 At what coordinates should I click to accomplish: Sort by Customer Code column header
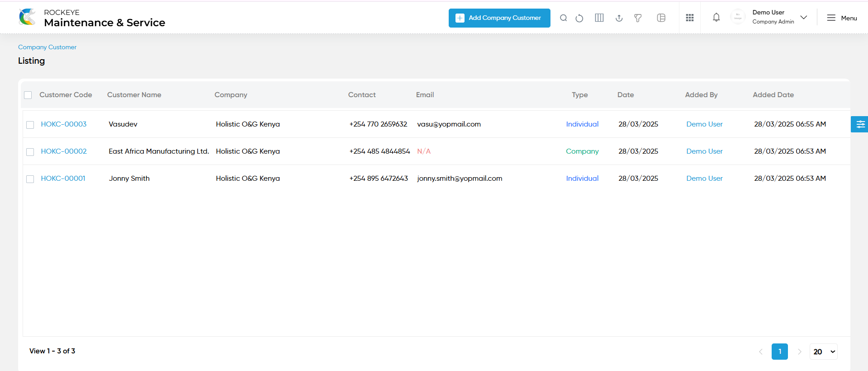coord(66,95)
